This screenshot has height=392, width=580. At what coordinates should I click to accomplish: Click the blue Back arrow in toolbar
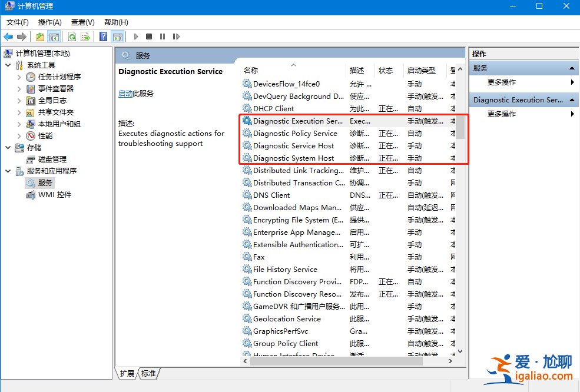click(8, 36)
